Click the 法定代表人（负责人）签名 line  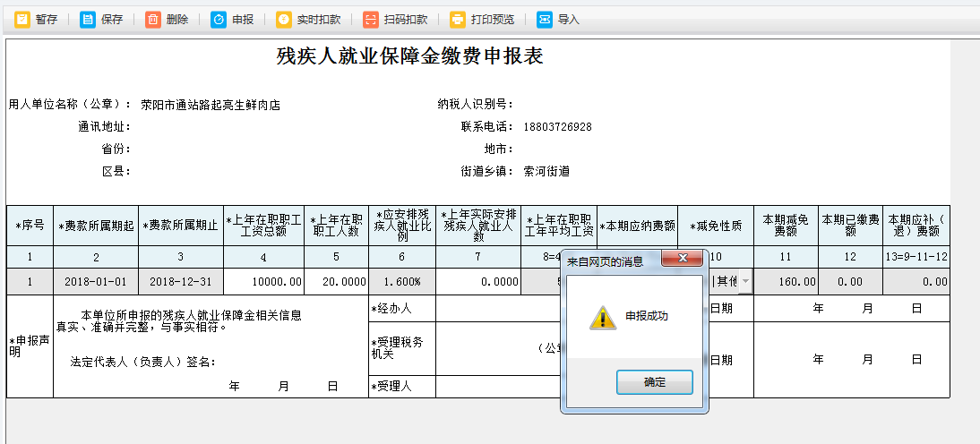[143, 362]
